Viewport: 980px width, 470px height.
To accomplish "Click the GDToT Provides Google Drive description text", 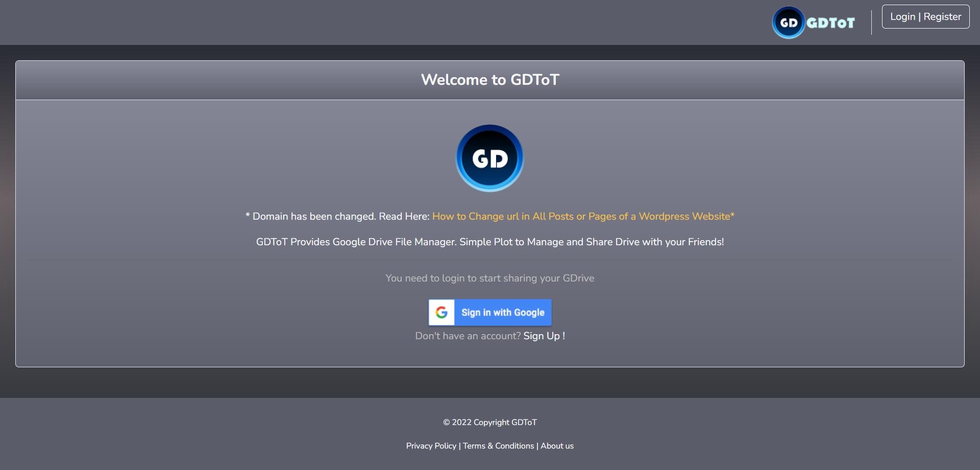I will pyautogui.click(x=490, y=242).
